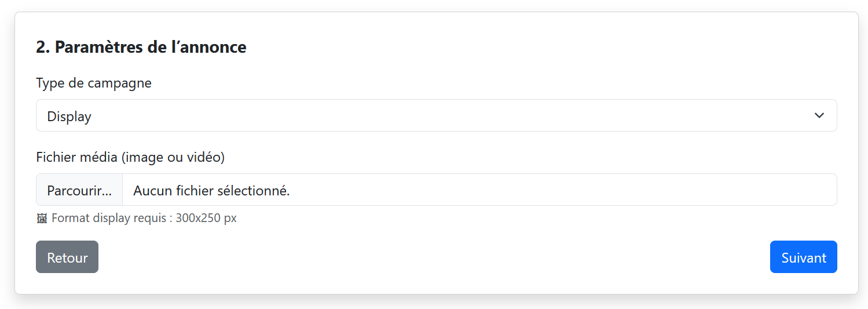Image resolution: width=868 pixels, height=309 pixels.
Task: Click the picture icon beside the format hint
Action: 42,219
